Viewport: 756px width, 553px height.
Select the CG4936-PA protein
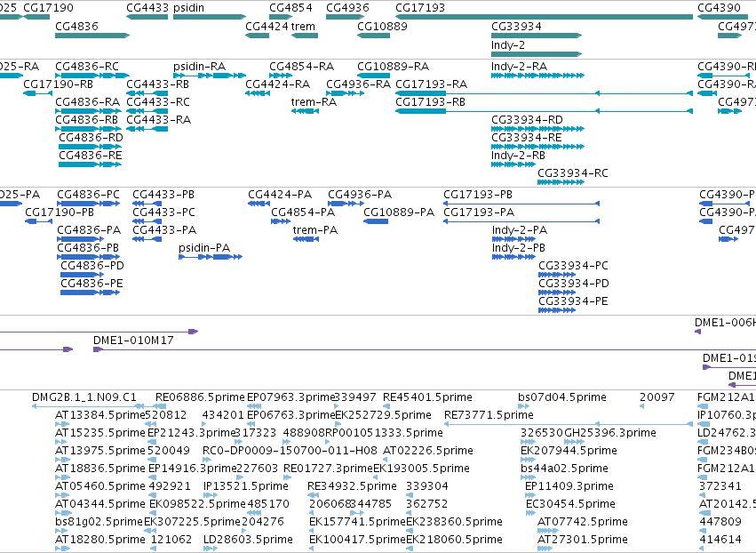346,204
